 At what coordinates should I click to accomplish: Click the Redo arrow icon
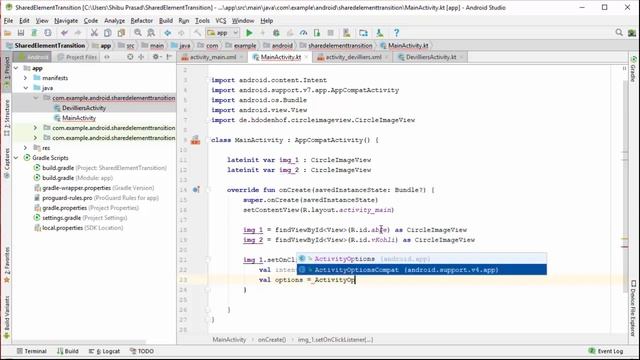tap(78, 33)
